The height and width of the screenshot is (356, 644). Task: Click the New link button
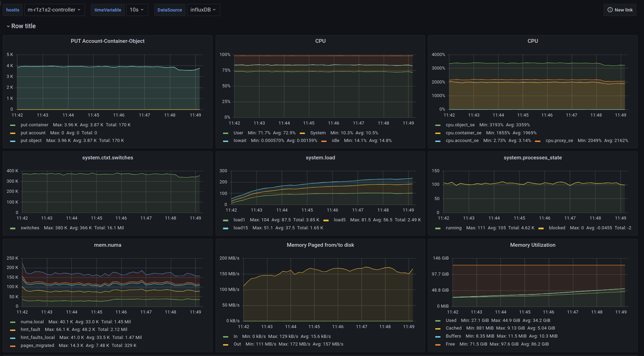620,10
